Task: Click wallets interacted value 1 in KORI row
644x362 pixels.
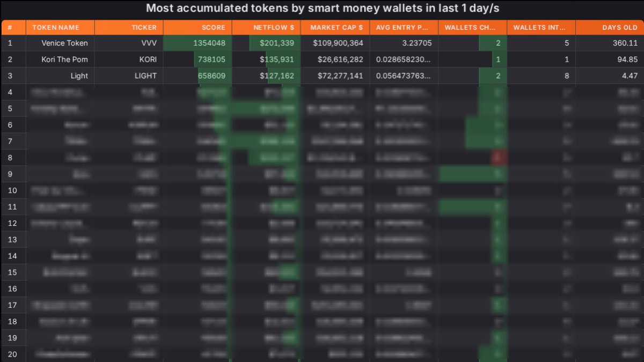Action: 567,60
